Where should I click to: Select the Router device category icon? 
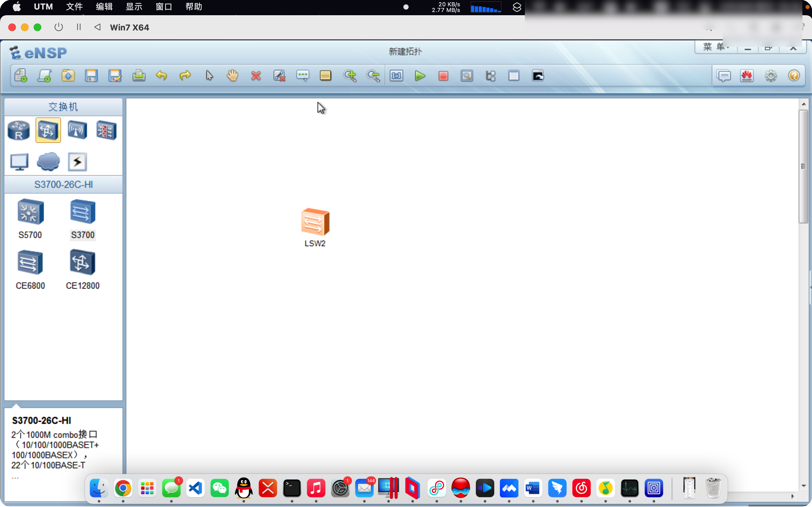[19, 130]
